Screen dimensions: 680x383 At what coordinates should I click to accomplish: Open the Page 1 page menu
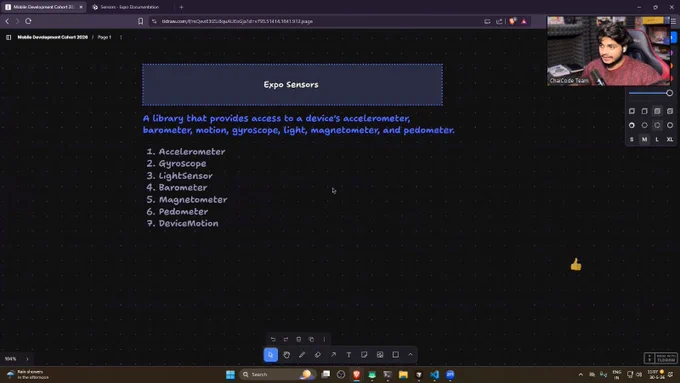(105, 37)
